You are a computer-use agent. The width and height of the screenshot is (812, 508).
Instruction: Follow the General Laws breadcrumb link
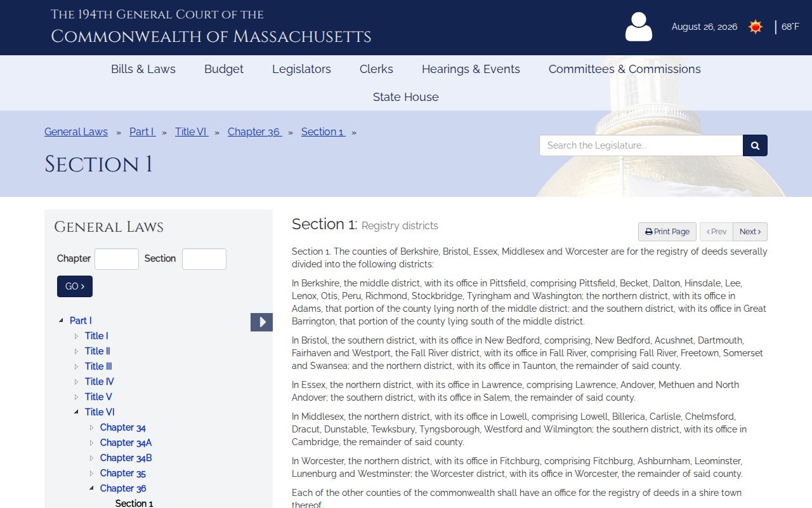click(x=76, y=132)
